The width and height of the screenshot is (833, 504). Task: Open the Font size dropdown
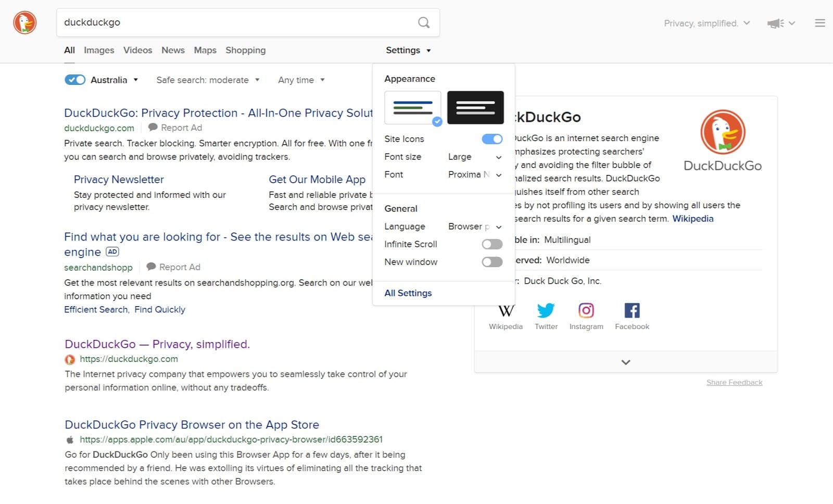(474, 157)
